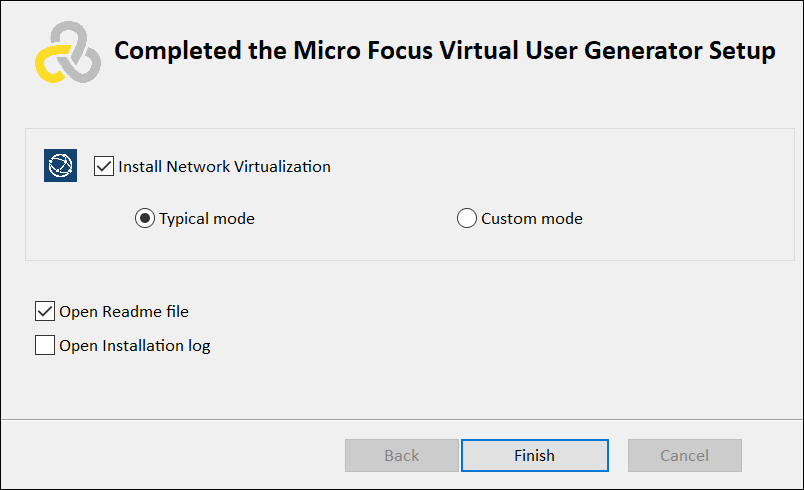The height and width of the screenshot is (490, 804).
Task: Click the grayed-out Cancel button
Action: click(684, 455)
